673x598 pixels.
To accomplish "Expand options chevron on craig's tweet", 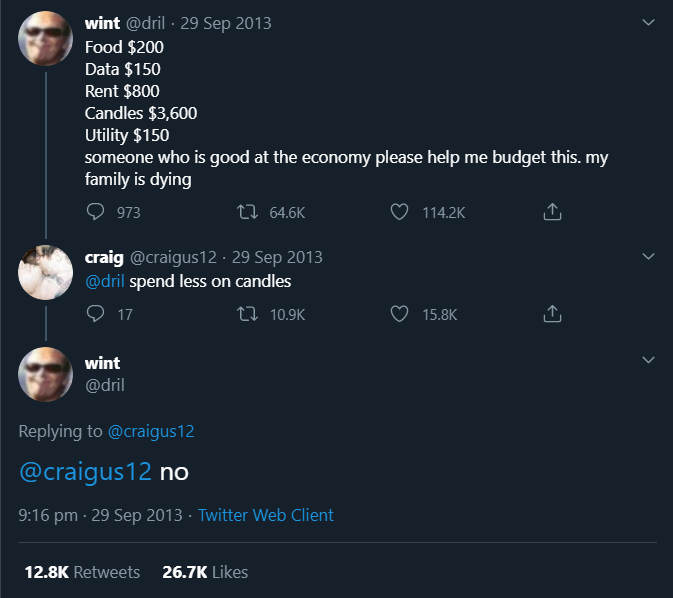I will click(648, 256).
